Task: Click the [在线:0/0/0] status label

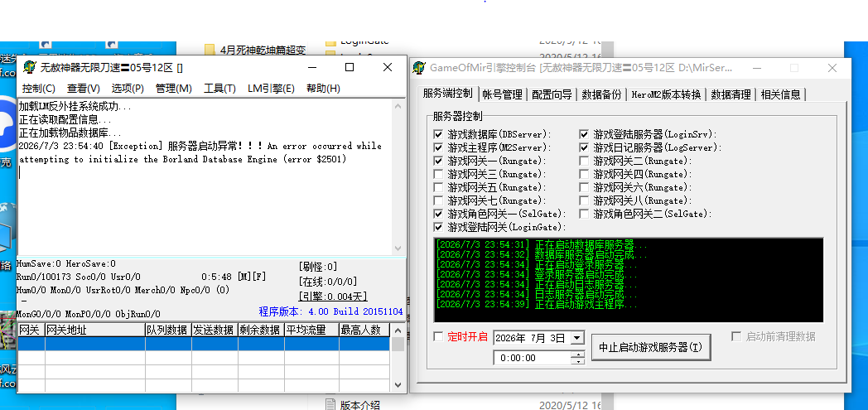Action: tap(328, 282)
